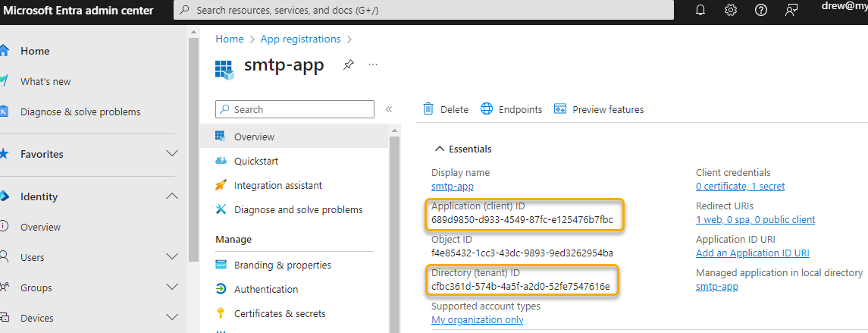Click the Preview features icon
Viewport: 868px width, 333px height.
(x=560, y=109)
